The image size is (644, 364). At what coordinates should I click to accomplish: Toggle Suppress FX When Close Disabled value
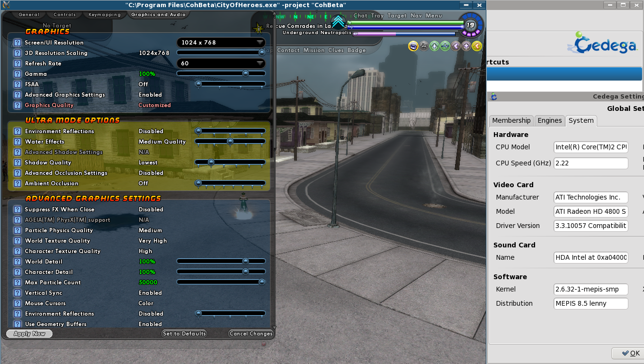coord(151,209)
